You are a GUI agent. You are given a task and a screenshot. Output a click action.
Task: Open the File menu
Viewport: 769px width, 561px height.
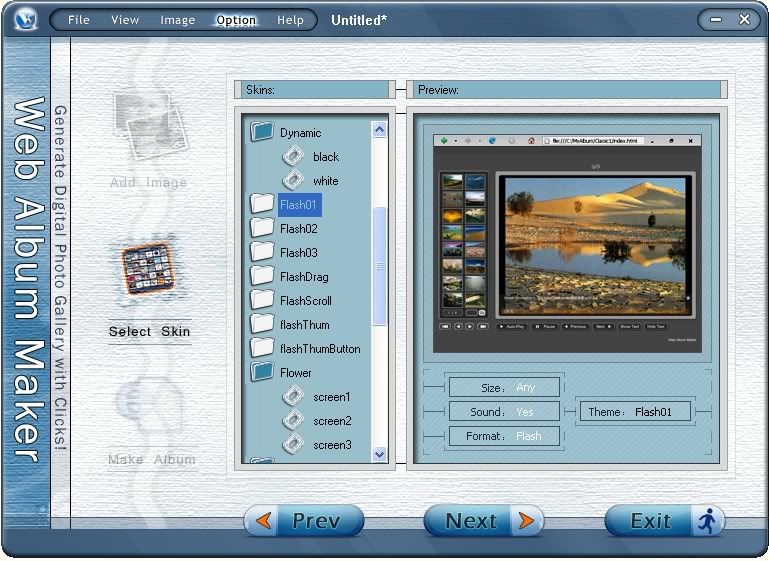pyautogui.click(x=78, y=20)
